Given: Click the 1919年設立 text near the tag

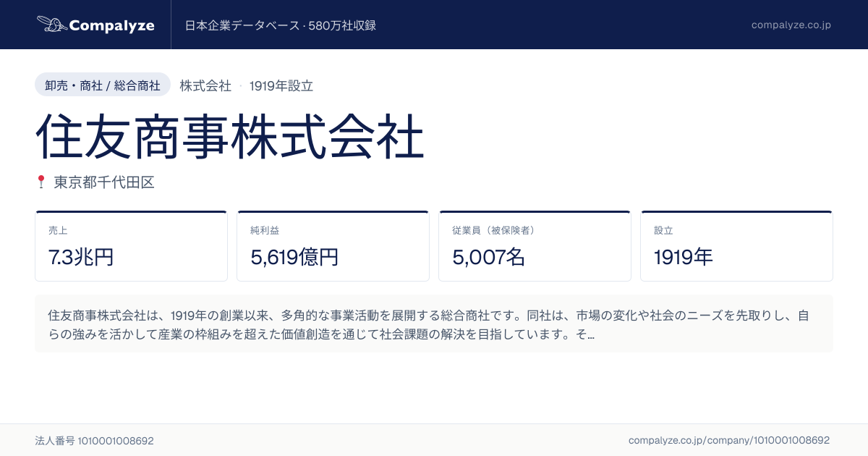Looking at the screenshot, I should coord(281,85).
